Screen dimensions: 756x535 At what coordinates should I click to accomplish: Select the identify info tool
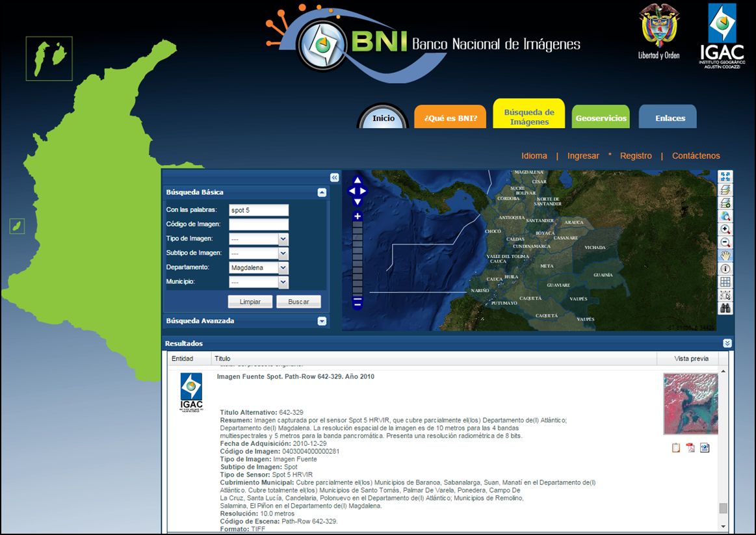coord(725,268)
